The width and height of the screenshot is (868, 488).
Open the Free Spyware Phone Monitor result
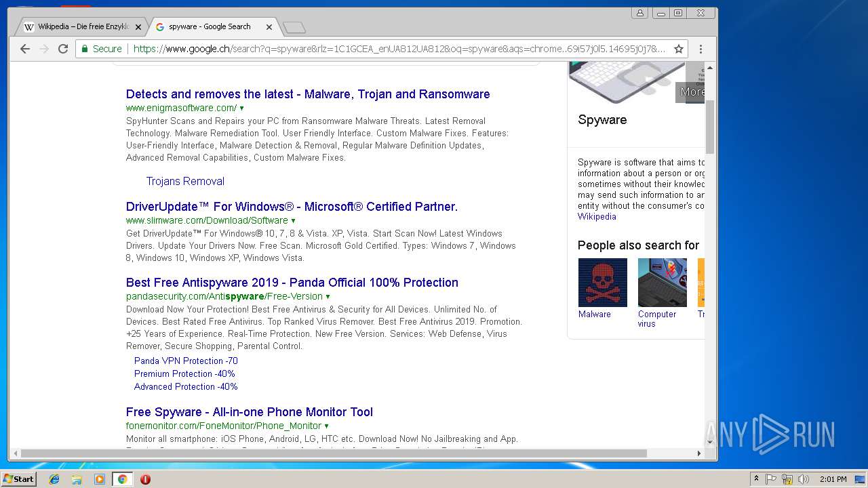(x=250, y=412)
